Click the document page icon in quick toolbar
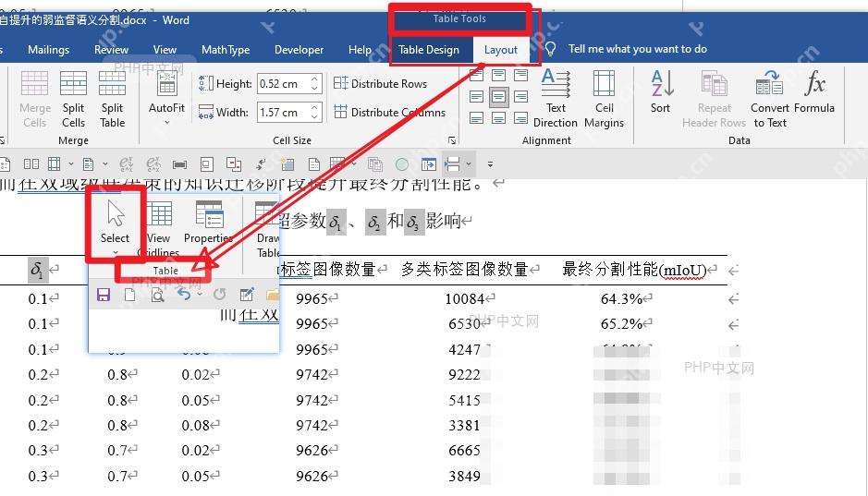 pos(88,164)
